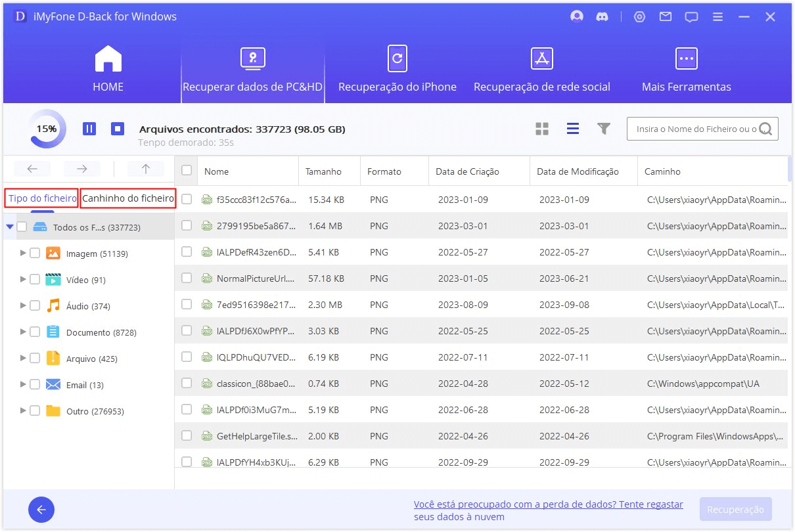Expand the Outro category

[23, 411]
